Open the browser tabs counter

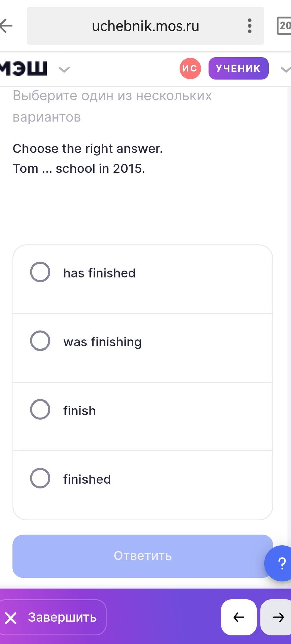tap(284, 26)
